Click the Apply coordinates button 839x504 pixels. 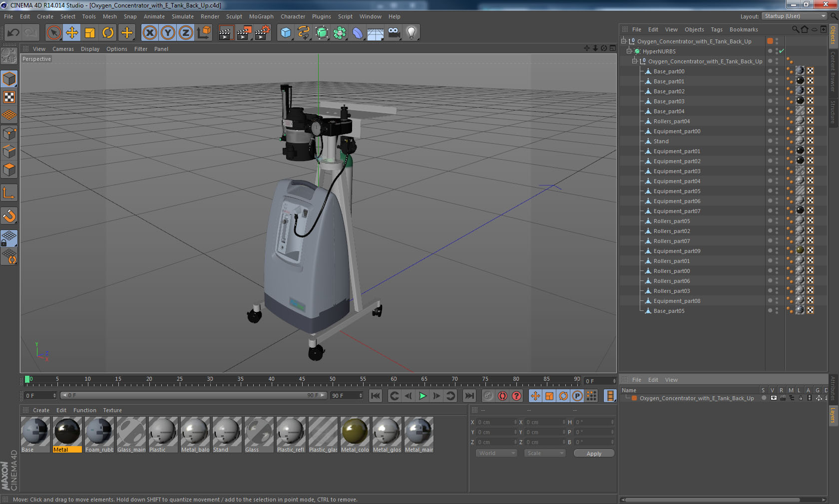(x=594, y=453)
